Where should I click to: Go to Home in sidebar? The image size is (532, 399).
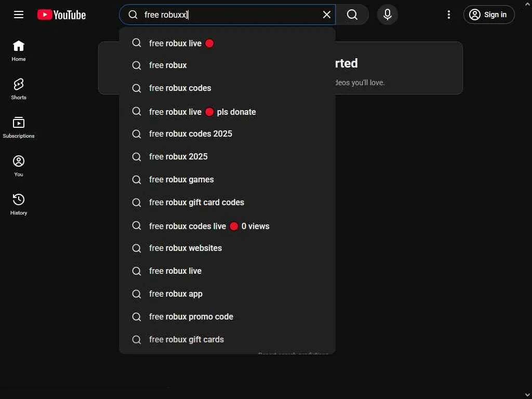[x=19, y=50]
